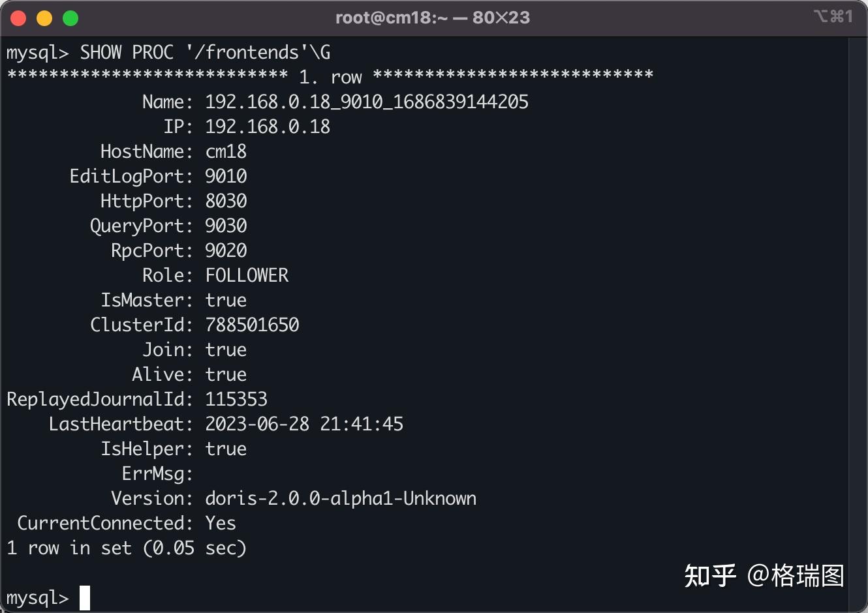Click the HostName value cm18
The image size is (868, 613).
tap(226, 151)
